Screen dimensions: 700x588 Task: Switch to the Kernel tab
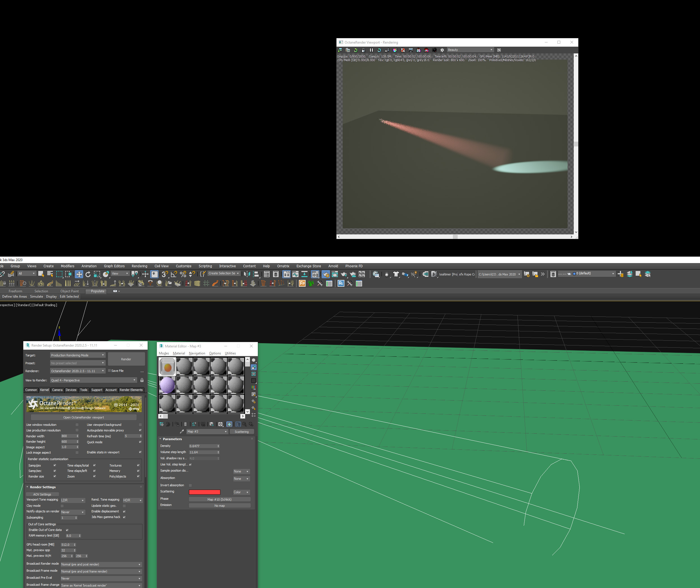44,390
